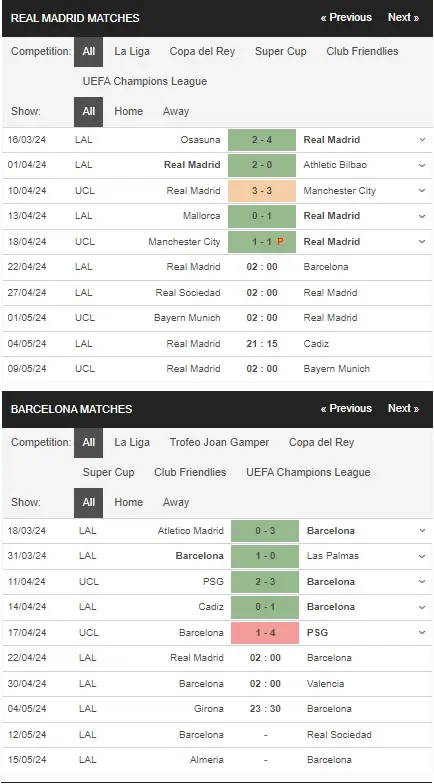Expand Barcelona vs Las Palmas row chevron
Screen dimensions: 434x784
pos(422,556)
